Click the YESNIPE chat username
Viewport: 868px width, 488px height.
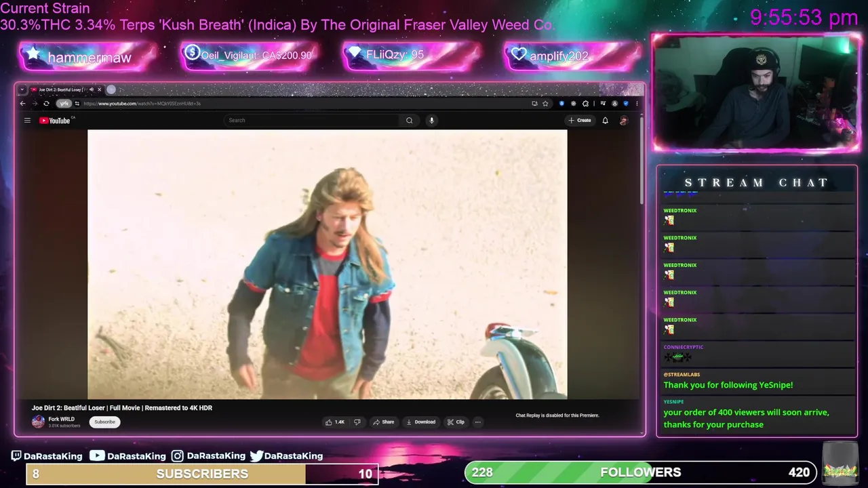(x=673, y=401)
